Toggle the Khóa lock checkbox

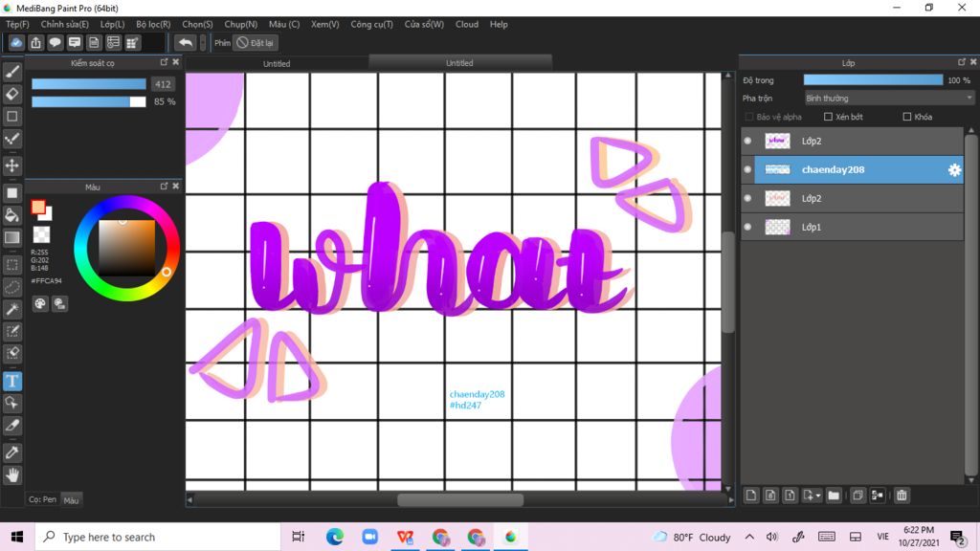coord(907,117)
